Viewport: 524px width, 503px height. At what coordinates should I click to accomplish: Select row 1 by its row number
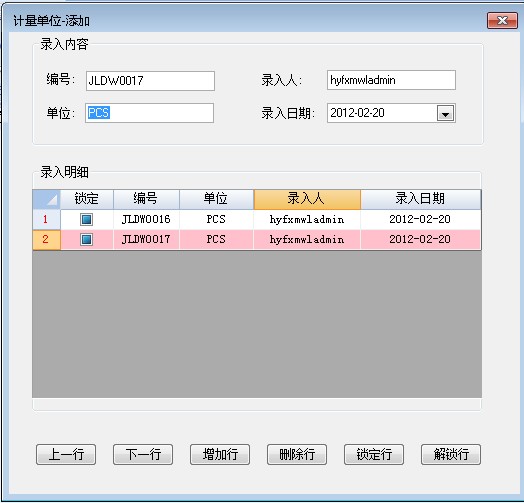[x=46, y=220]
